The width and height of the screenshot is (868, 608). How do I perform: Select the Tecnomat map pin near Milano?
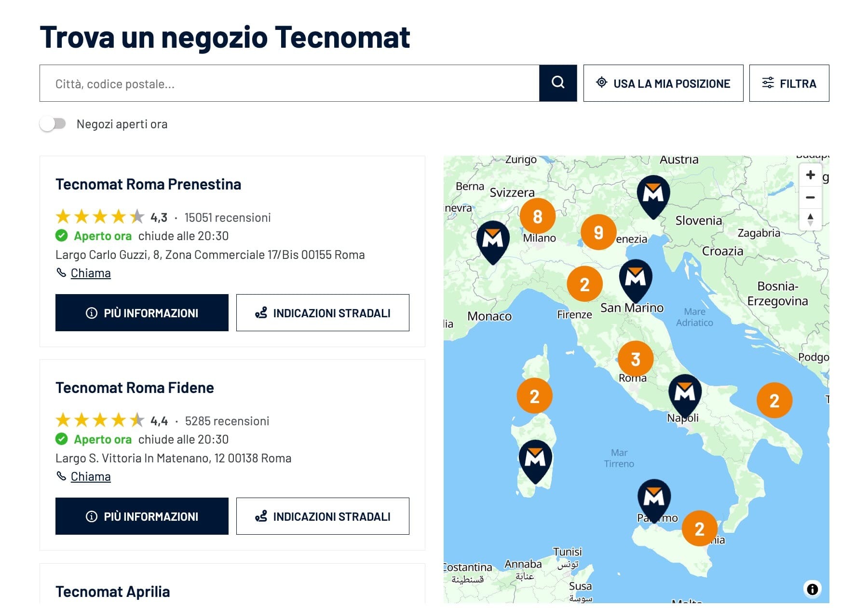pyautogui.click(x=492, y=239)
